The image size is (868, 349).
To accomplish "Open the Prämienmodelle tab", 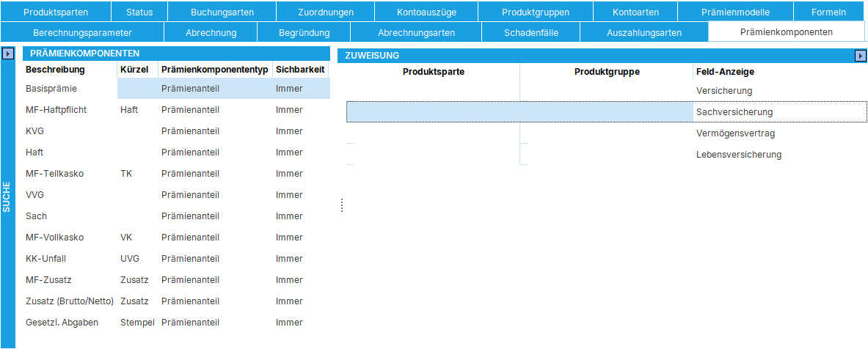I will click(734, 12).
